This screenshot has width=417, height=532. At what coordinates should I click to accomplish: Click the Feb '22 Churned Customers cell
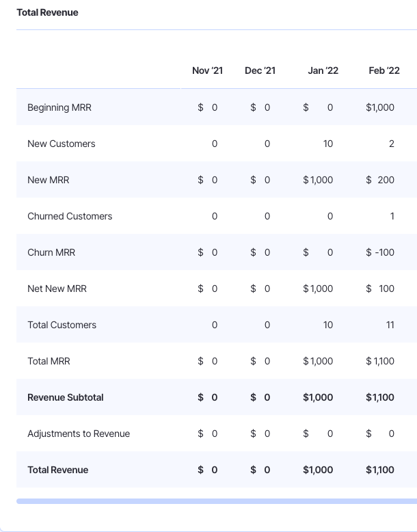tap(392, 216)
